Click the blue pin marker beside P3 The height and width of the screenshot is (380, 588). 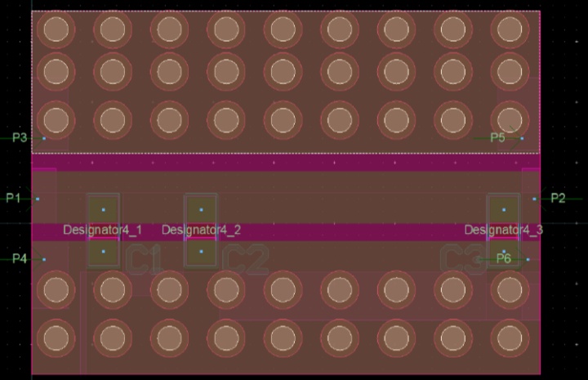[44, 138]
